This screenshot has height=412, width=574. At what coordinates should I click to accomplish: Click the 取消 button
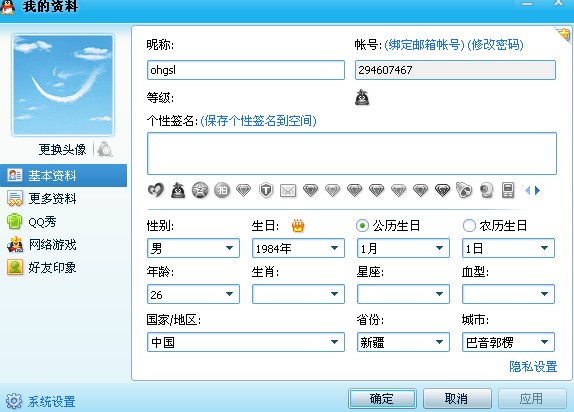(x=457, y=398)
